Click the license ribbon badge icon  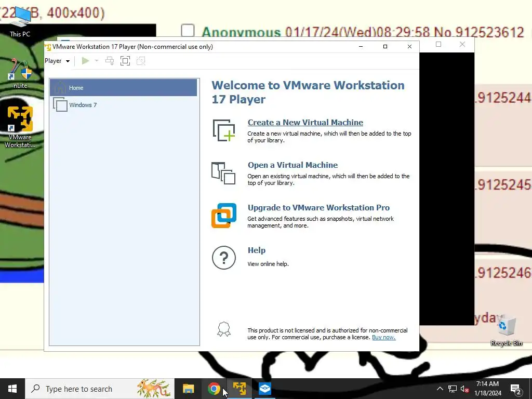click(224, 329)
